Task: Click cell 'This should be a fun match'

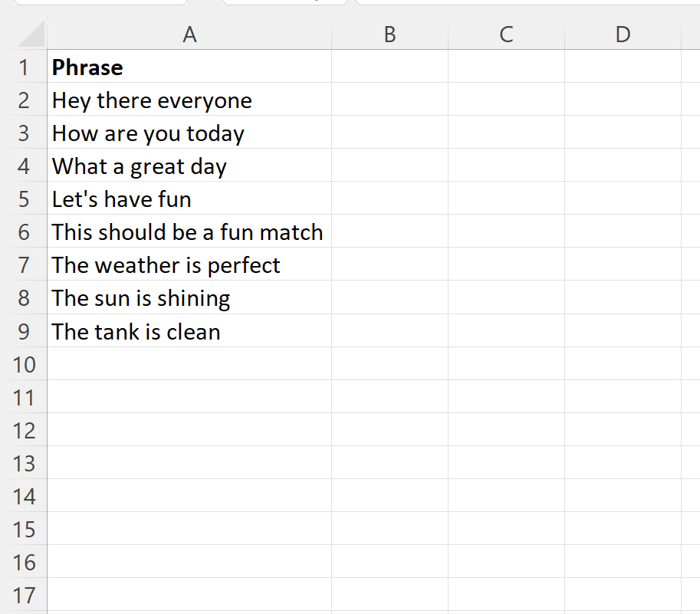Action: [x=189, y=231]
